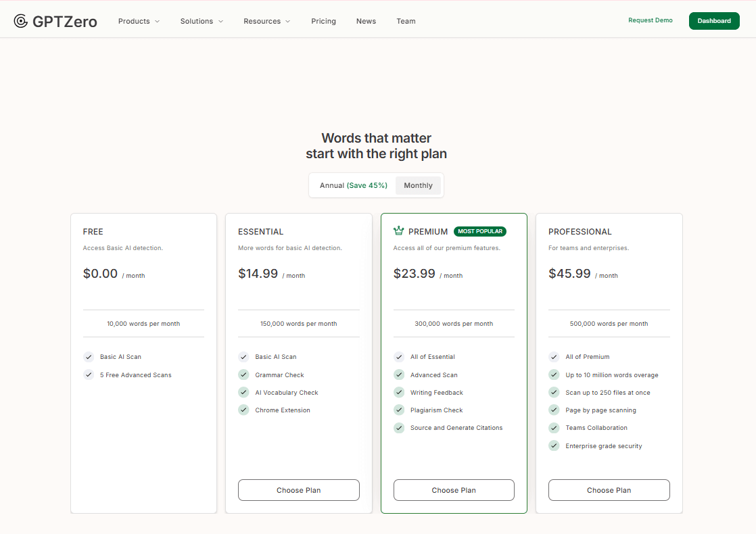Click checkmark icon beside Grammar Check
The height and width of the screenshot is (534, 756).
click(x=243, y=375)
